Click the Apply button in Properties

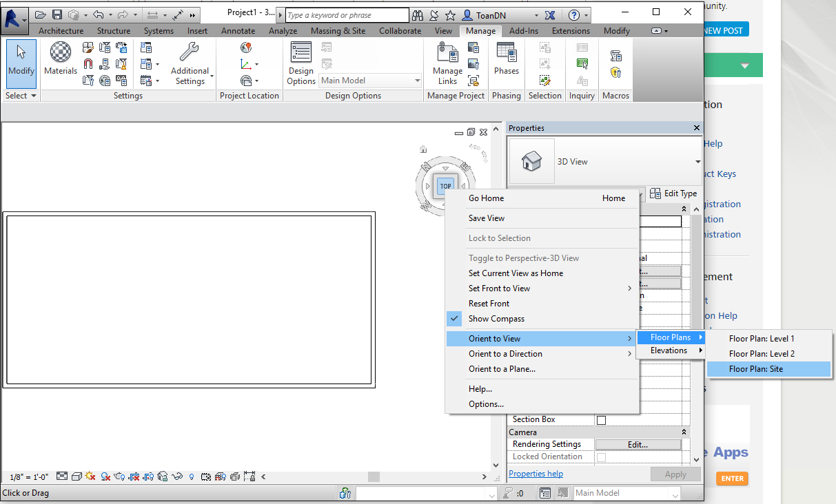[x=675, y=474]
